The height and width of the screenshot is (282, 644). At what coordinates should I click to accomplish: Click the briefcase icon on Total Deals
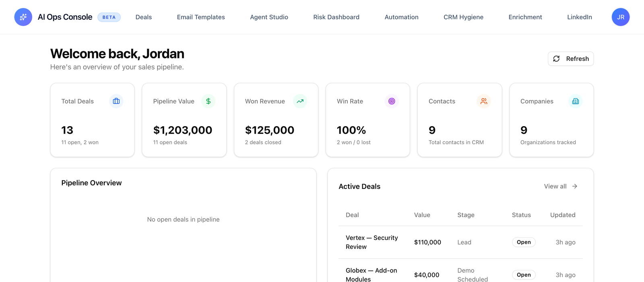[116, 101]
